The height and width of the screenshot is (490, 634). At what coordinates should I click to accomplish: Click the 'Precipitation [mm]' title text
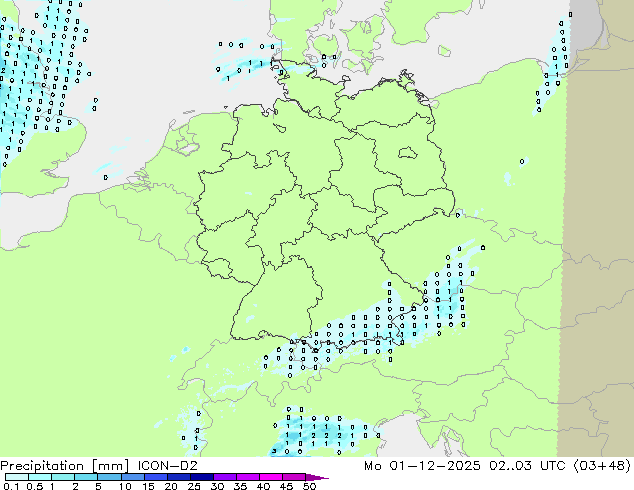[x=65, y=466]
